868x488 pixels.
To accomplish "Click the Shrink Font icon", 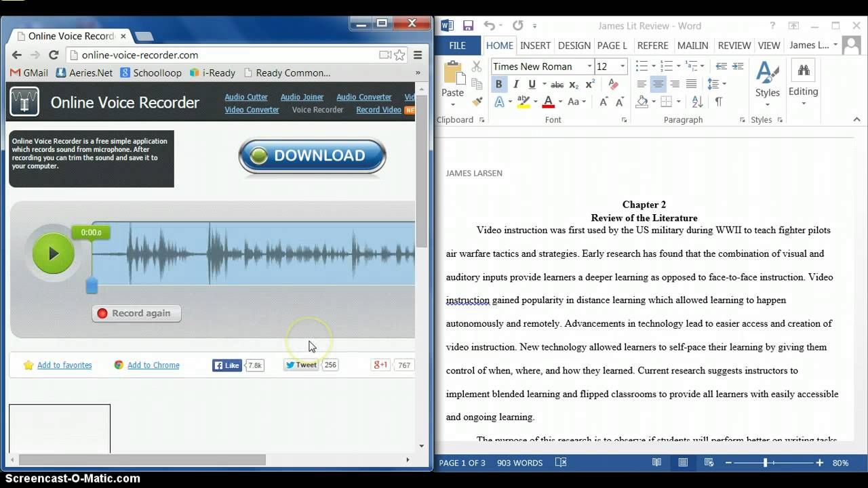I will [619, 102].
